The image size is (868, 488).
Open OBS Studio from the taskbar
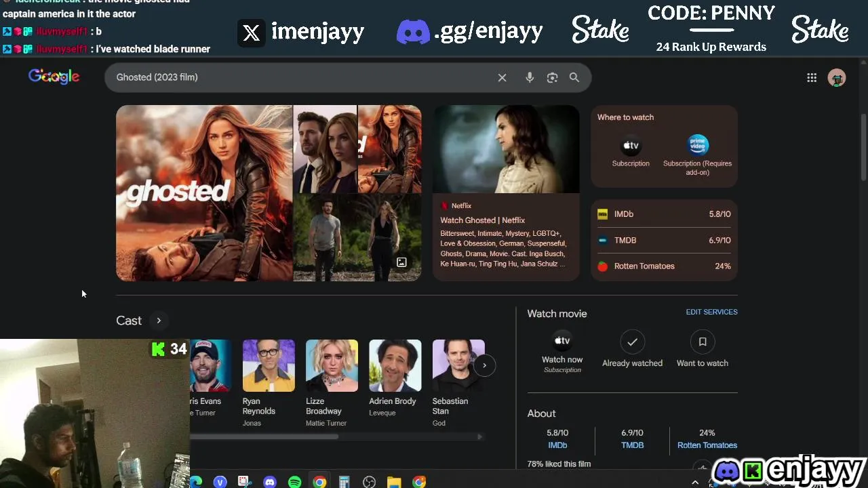coord(369,482)
